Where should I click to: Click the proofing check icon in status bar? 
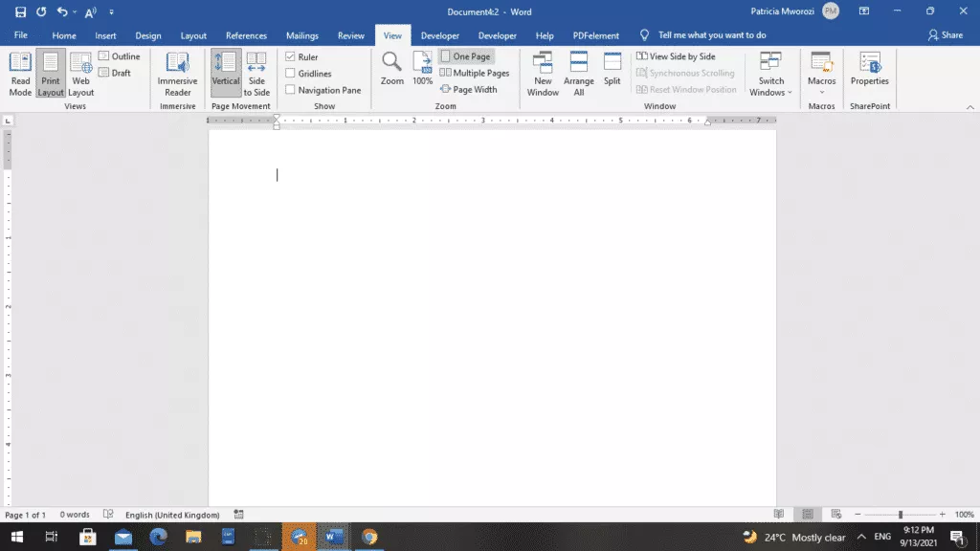pyautogui.click(x=108, y=515)
